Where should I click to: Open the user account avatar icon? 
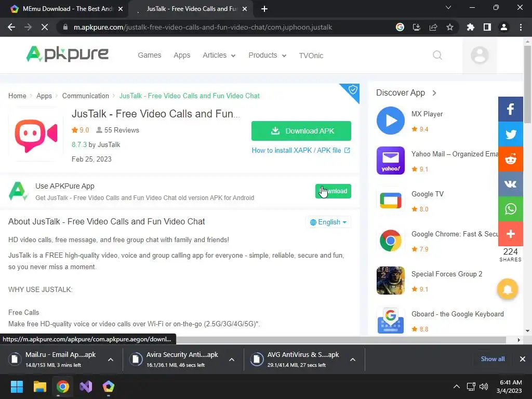[480, 55]
